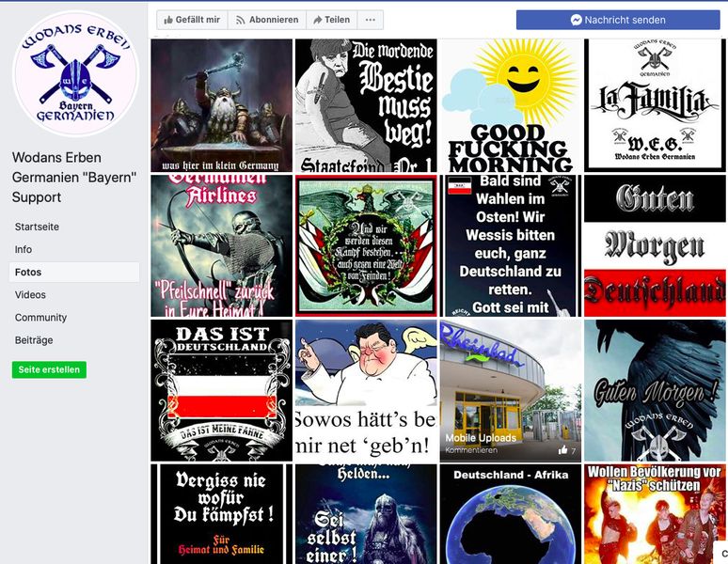Go to Startseite in the sidebar
Screen dimensions: 728x564
(x=37, y=227)
